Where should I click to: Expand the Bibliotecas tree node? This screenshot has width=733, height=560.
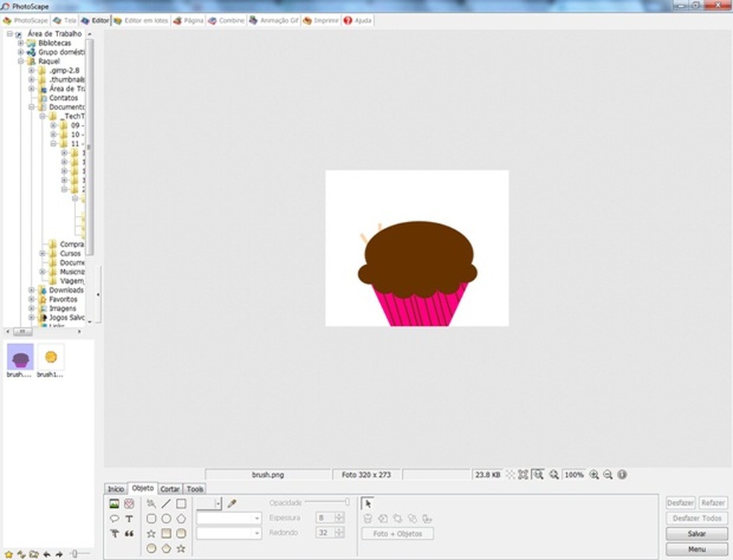[x=21, y=43]
